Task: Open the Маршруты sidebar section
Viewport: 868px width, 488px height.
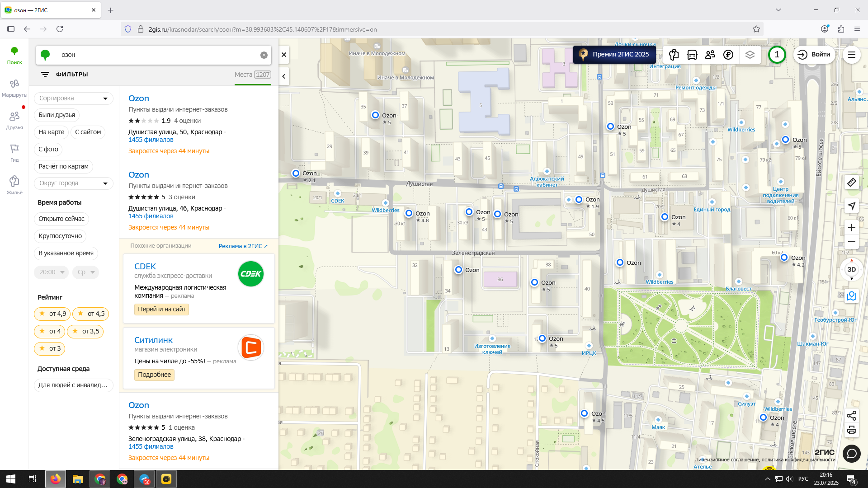Action: pos(14,88)
